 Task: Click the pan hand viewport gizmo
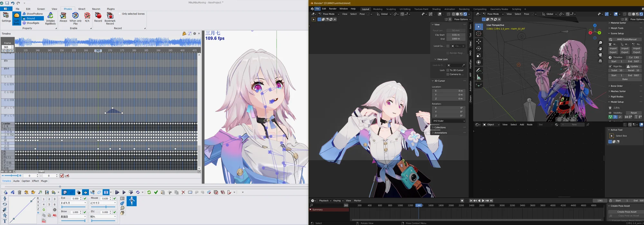tap(600, 49)
